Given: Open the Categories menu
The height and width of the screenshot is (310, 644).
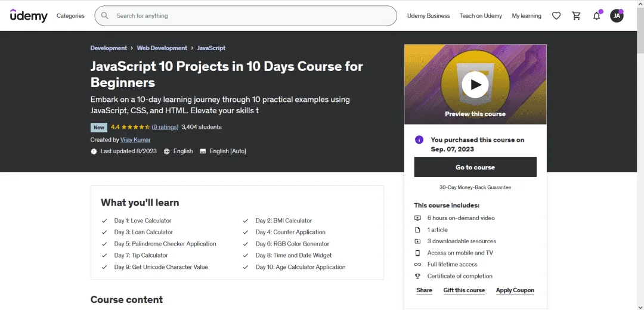Looking at the screenshot, I should pos(70,15).
